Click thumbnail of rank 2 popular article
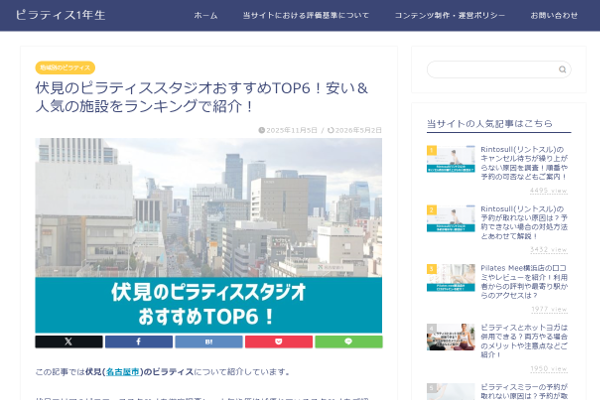Viewport: 600px width, 400px height. tap(451, 218)
